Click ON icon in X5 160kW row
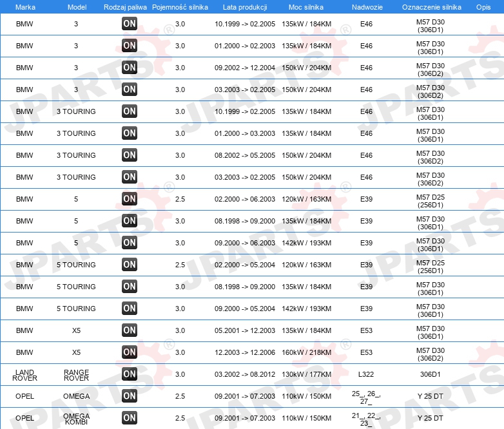This screenshot has height=429, width=504. coord(130,352)
